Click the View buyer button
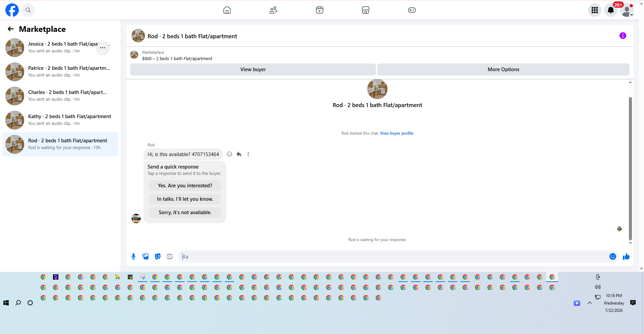Viewport: 644px width, 334px height. pos(253,69)
